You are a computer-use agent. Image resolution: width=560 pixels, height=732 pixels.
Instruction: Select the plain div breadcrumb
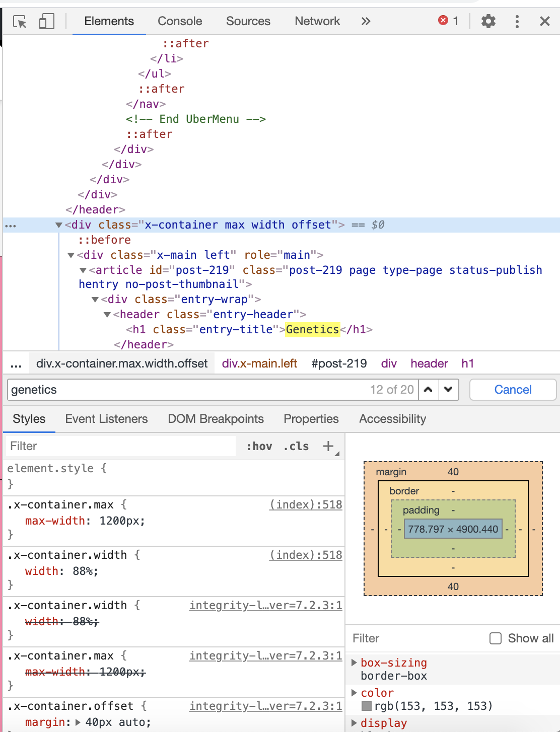(x=389, y=363)
